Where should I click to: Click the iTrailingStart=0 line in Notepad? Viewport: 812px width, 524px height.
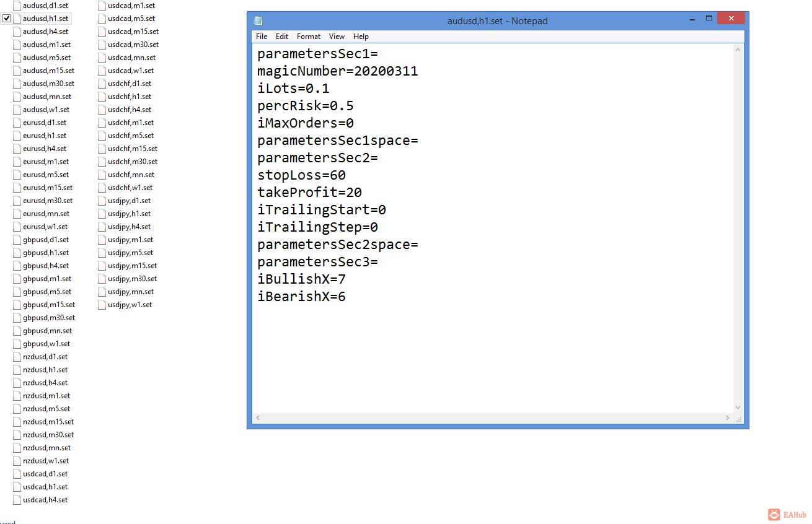click(322, 210)
